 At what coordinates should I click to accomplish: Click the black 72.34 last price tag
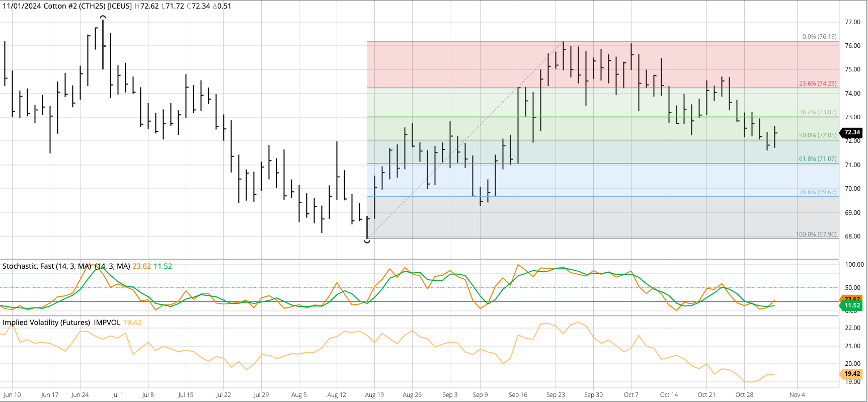pos(852,132)
